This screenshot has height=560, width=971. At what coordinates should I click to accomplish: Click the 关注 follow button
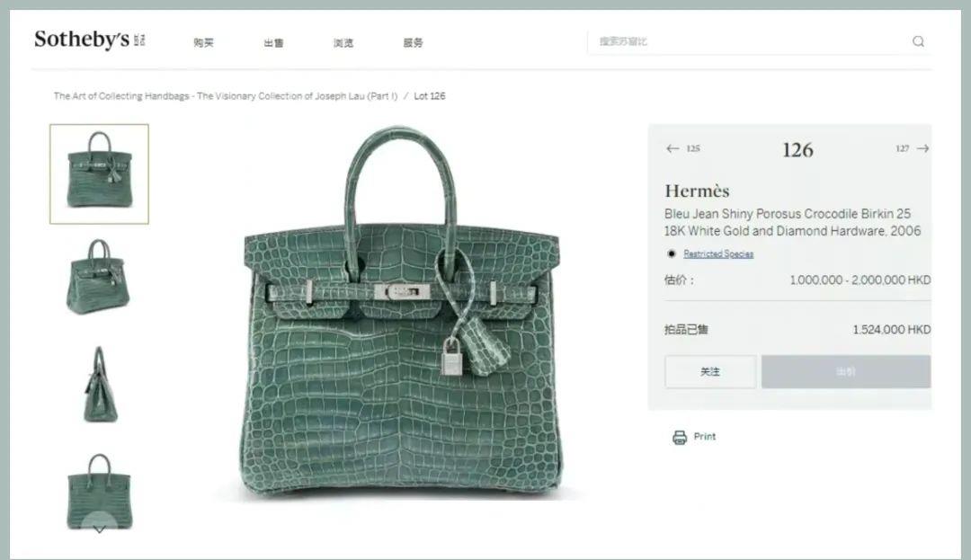point(710,372)
